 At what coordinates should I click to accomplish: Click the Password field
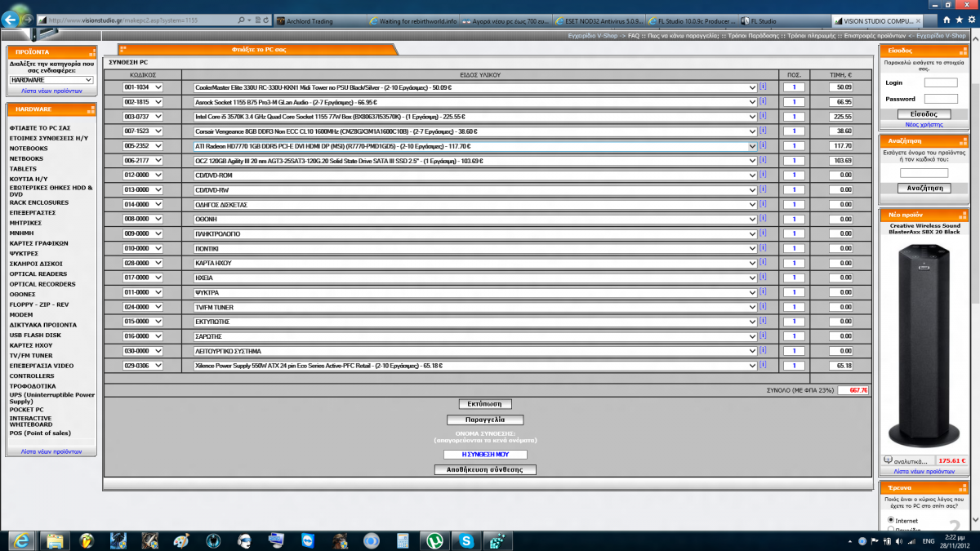click(x=941, y=99)
